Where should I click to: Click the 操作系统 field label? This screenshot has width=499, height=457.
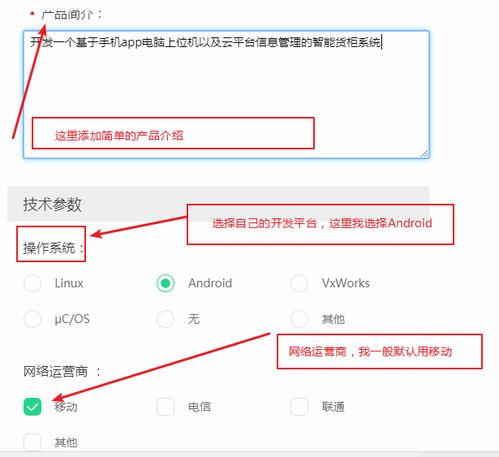coord(53,248)
